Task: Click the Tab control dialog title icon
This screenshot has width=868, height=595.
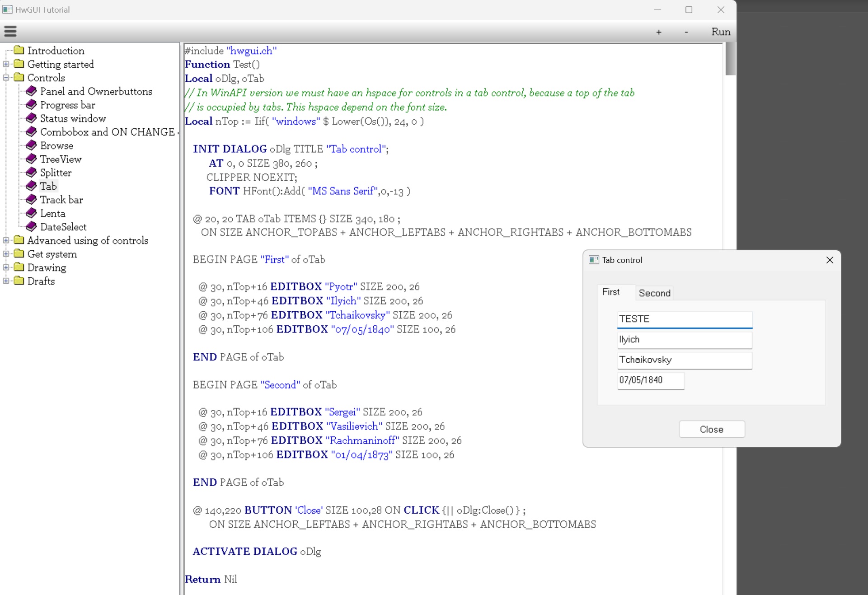Action: (594, 260)
